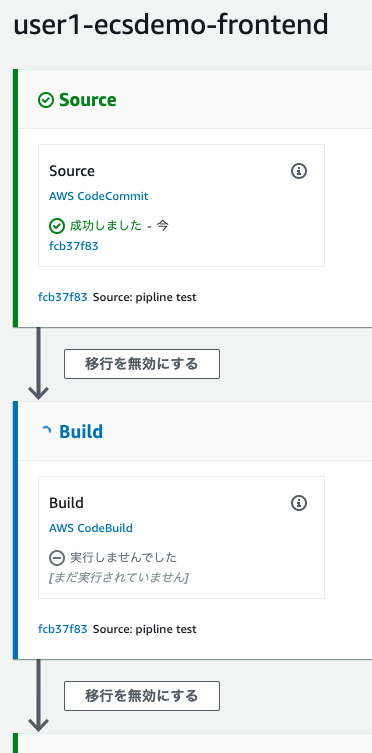Click the not-run circle icon next to 実行しませんでした
Viewport: 372px width, 753px height.
(x=57, y=558)
